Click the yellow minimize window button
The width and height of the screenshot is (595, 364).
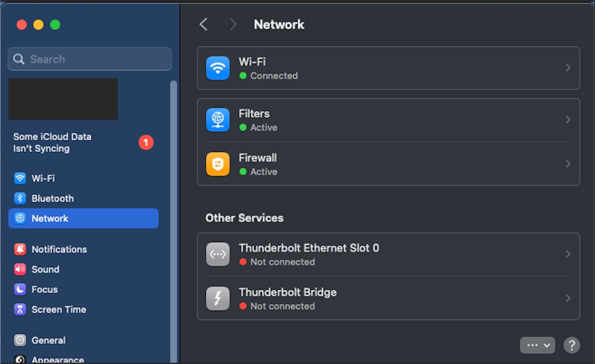click(x=39, y=25)
